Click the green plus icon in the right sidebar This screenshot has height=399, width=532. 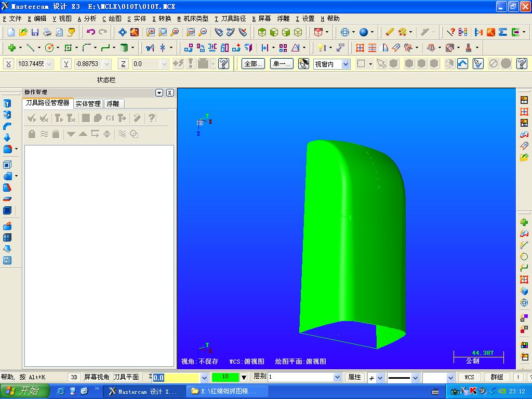pos(524,222)
